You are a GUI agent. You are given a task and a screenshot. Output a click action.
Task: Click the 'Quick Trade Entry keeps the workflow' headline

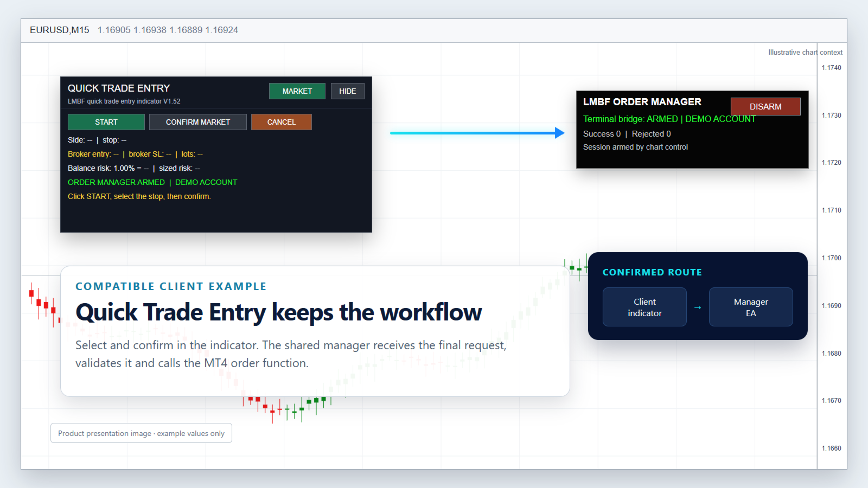pos(279,312)
